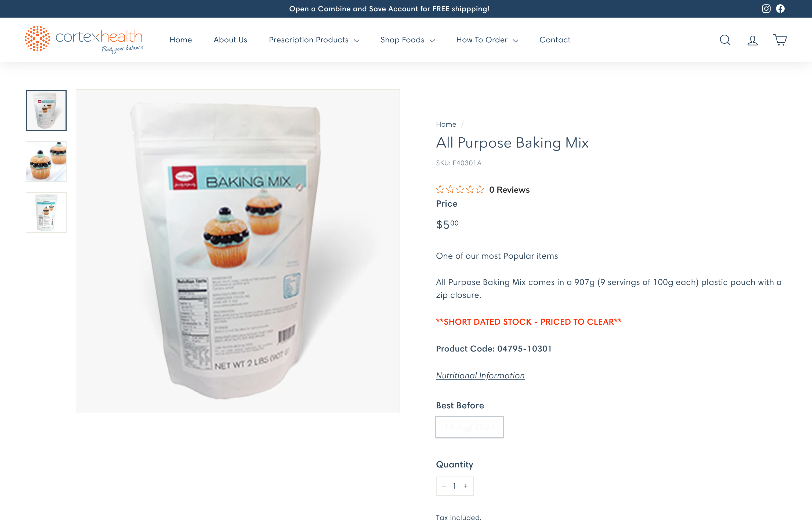The width and height of the screenshot is (812, 527).
Task: Click the quantity number field
Action: pyautogui.click(x=454, y=486)
